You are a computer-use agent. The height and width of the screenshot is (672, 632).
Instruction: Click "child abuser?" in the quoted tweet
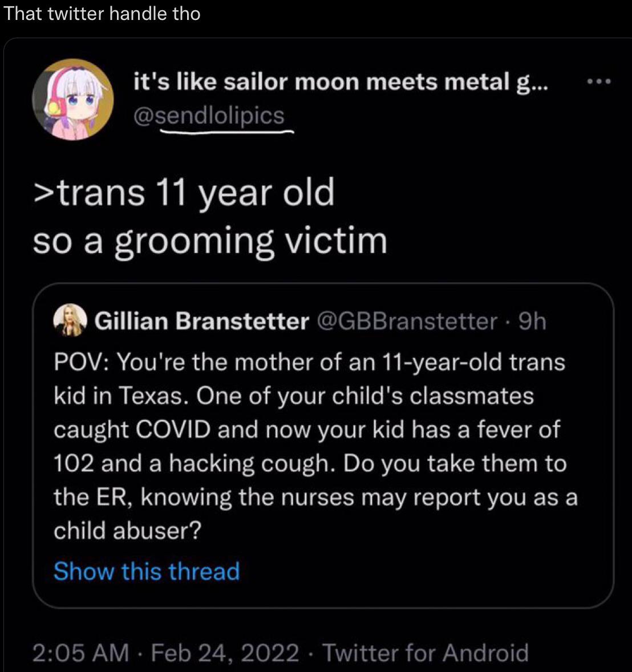(x=128, y=531)
